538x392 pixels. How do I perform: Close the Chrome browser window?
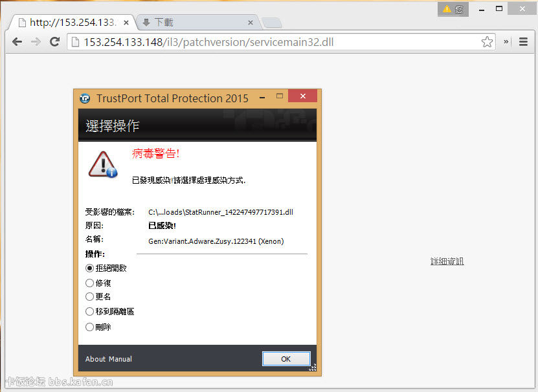point(522,9)
